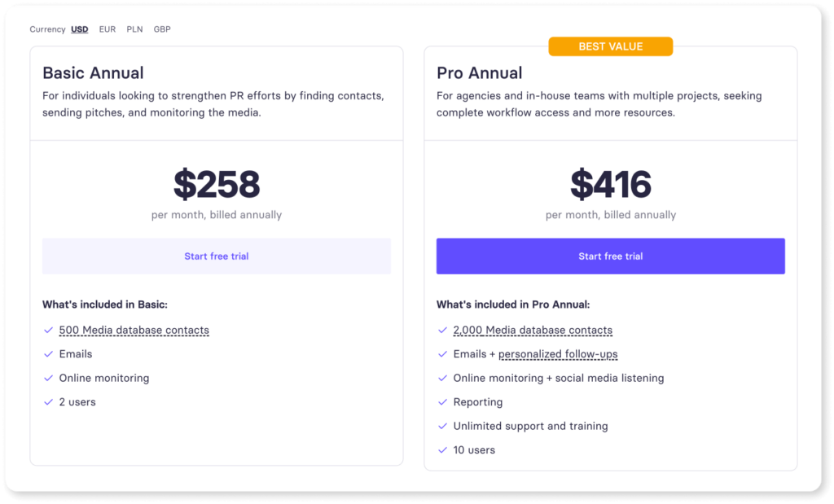Click the personalized follow-ups link

pos(558,354)
